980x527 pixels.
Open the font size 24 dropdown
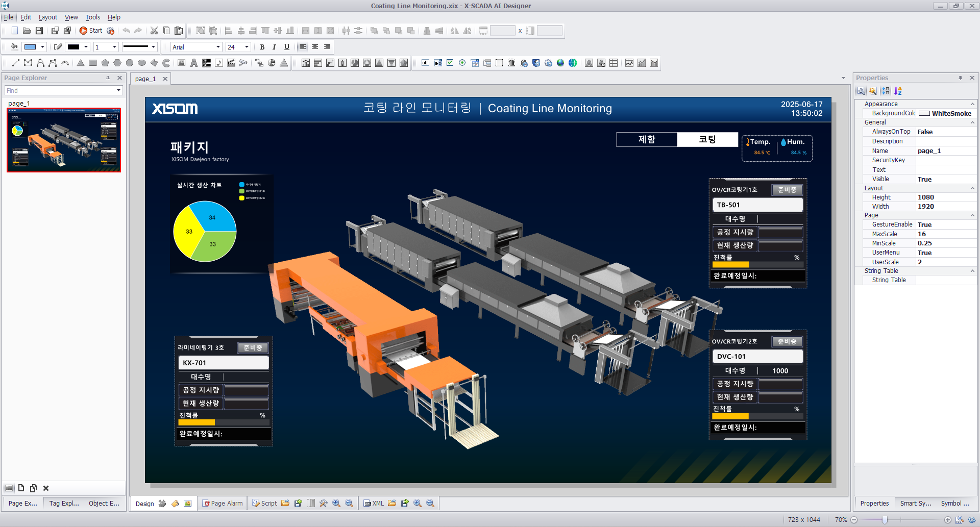point(247,47)
